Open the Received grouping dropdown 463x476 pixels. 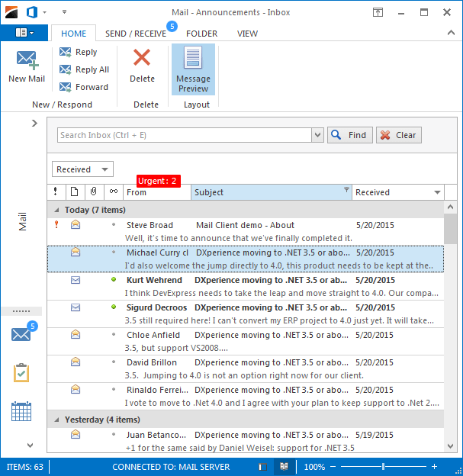pos(82,169)
